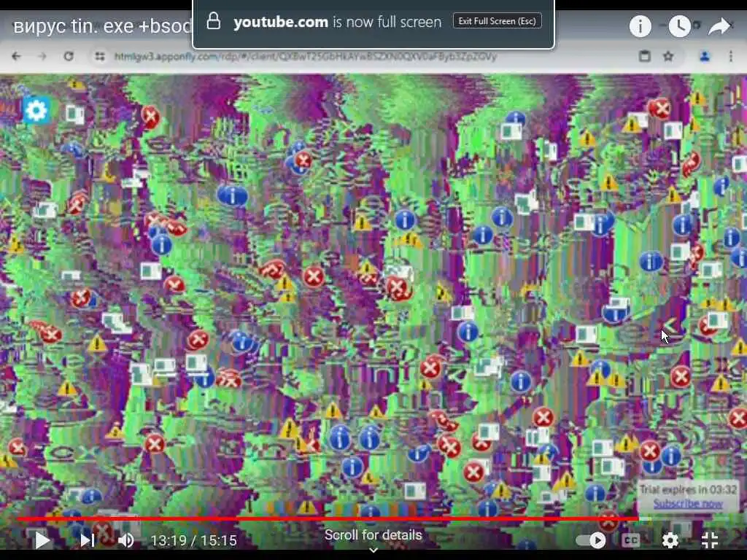
Task: Expand details chevron below Scroll for details
Action: pyautogui.click(x=373, y=550)
